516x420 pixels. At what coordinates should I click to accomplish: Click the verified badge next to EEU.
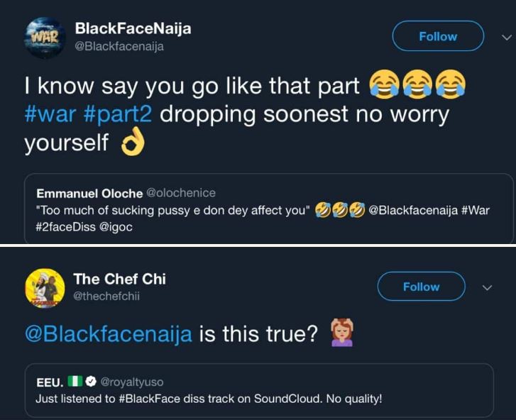click(x=91, y=382)
